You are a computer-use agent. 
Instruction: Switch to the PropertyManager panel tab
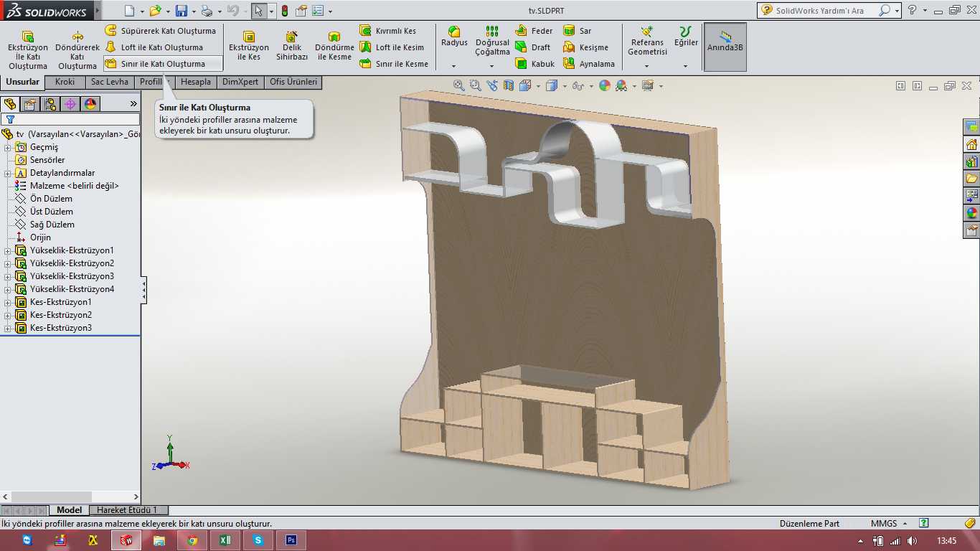click(30, 104)
